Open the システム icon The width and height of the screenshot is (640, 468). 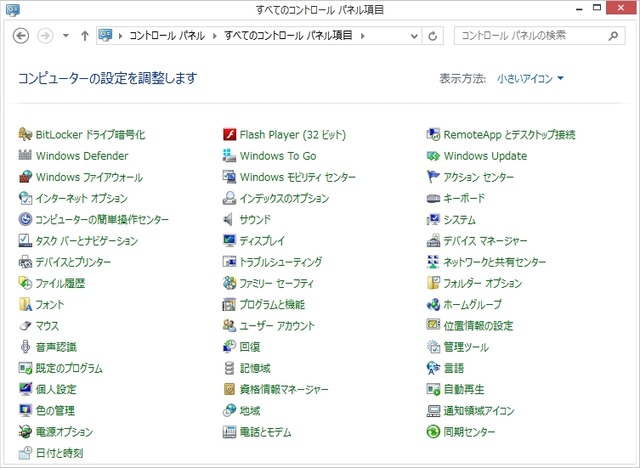coord(433,219)
